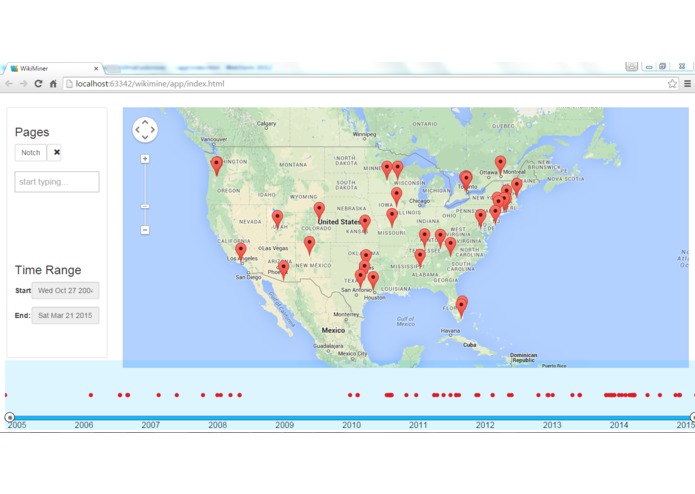Click the map pin in New Mexico

tap(309, 246)
